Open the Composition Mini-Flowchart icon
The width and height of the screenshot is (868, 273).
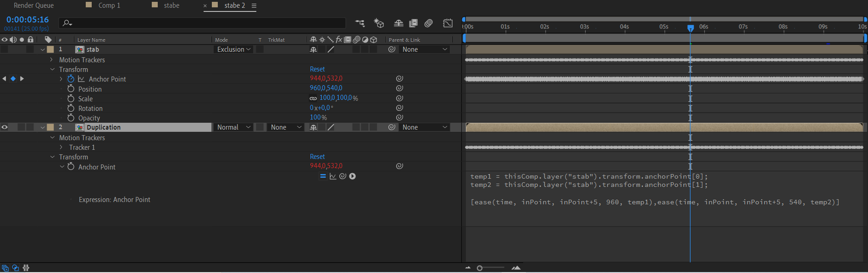point(360,23)
